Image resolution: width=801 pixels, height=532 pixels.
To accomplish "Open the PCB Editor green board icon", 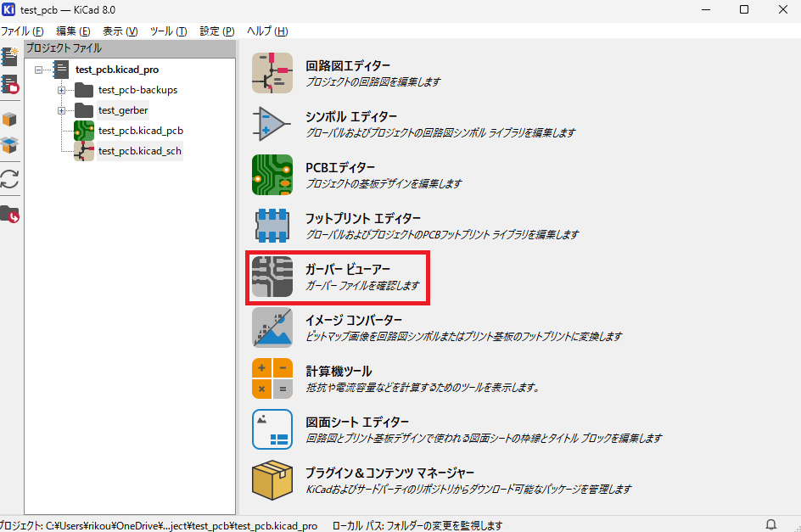I will point(272,175).
